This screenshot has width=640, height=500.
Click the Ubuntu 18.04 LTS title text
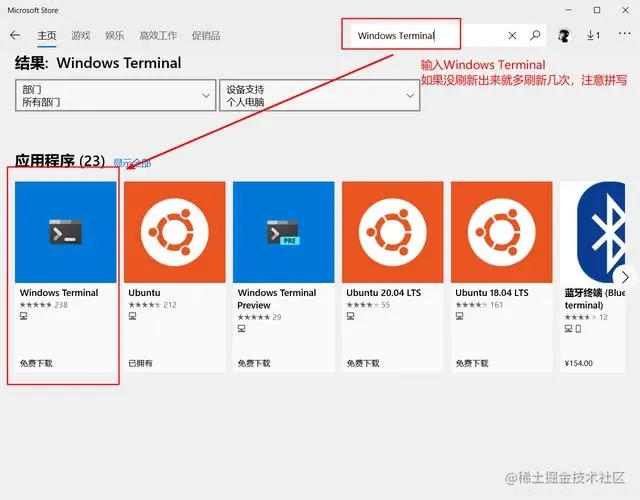(x=492, y=293)
